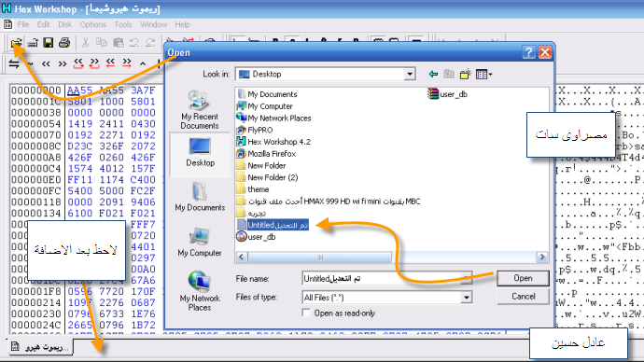644x362 pixels.
Task: Select My Documents in the places bar
Action: [200, 196]
